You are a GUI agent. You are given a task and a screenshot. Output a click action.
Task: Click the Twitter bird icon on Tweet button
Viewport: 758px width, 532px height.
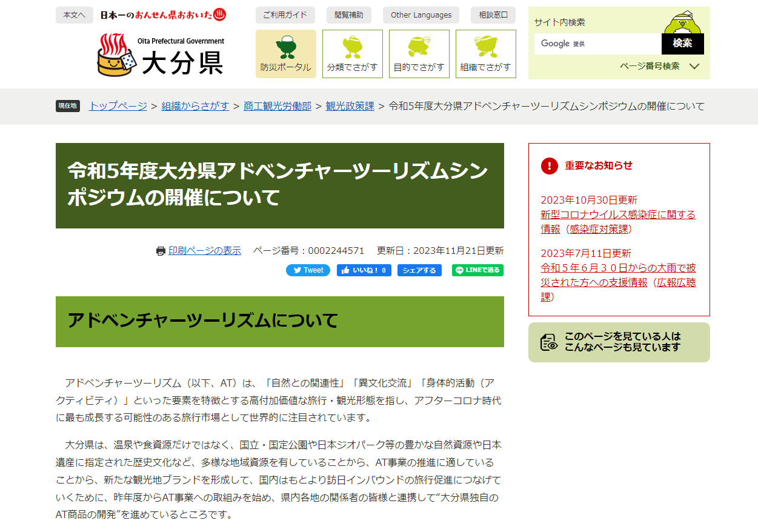[297, 270]
